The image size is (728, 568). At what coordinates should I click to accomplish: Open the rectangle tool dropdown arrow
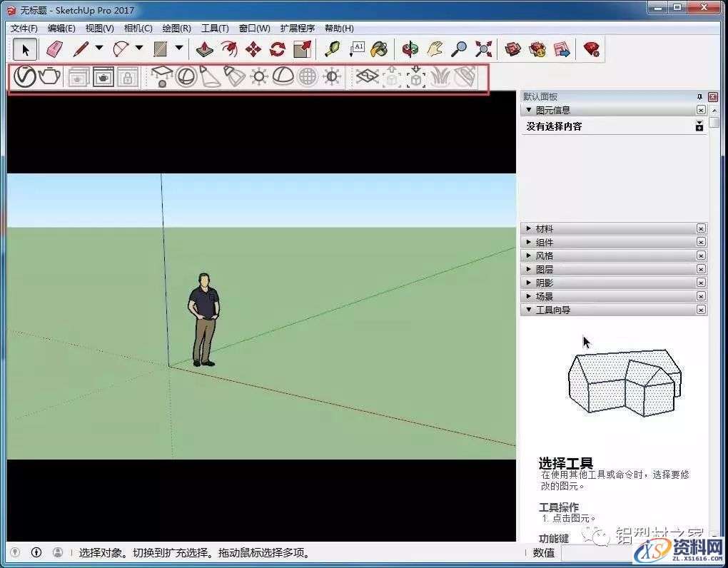178,49
